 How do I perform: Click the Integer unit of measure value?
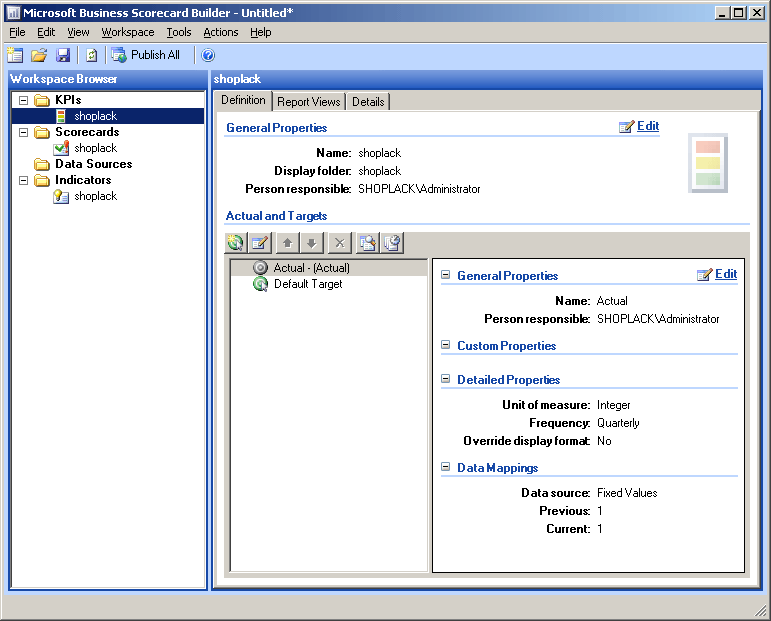tap(613, 405)
